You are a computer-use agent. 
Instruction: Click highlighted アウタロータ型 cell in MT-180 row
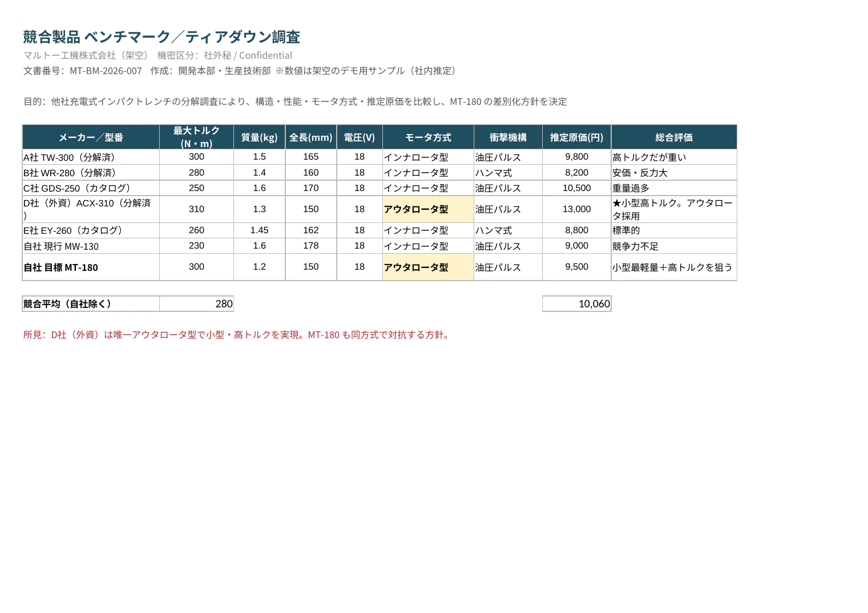pyautogui.click(x=428, y=267)
